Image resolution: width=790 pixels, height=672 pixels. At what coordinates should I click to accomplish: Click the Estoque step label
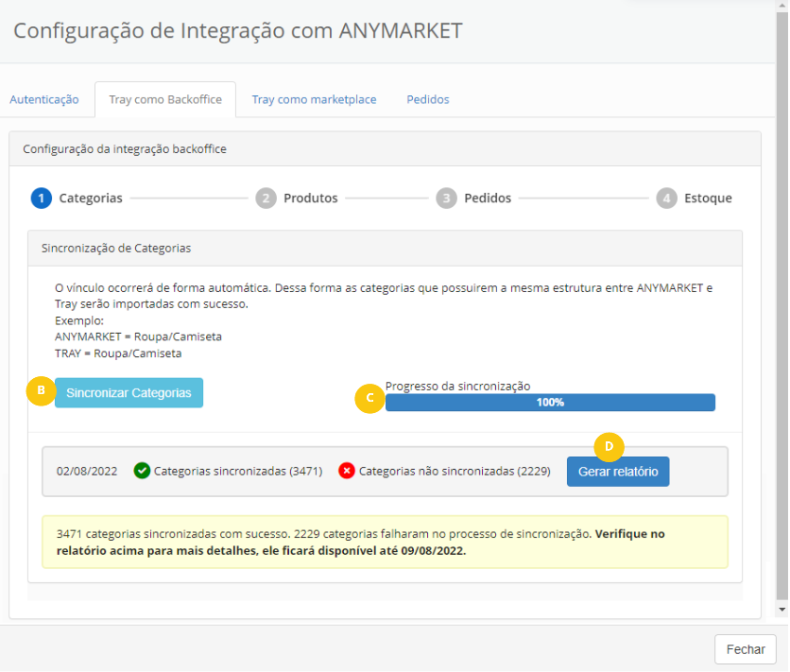tap(708, 198)
